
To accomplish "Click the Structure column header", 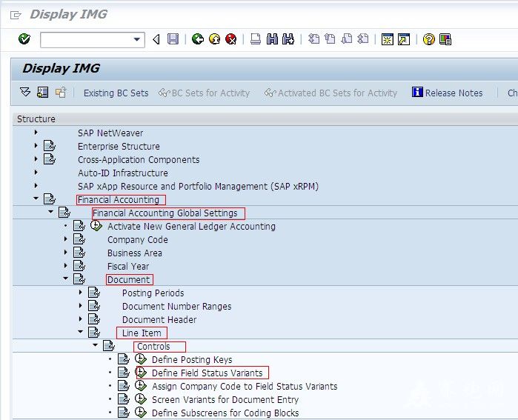I will coord(36,119).
